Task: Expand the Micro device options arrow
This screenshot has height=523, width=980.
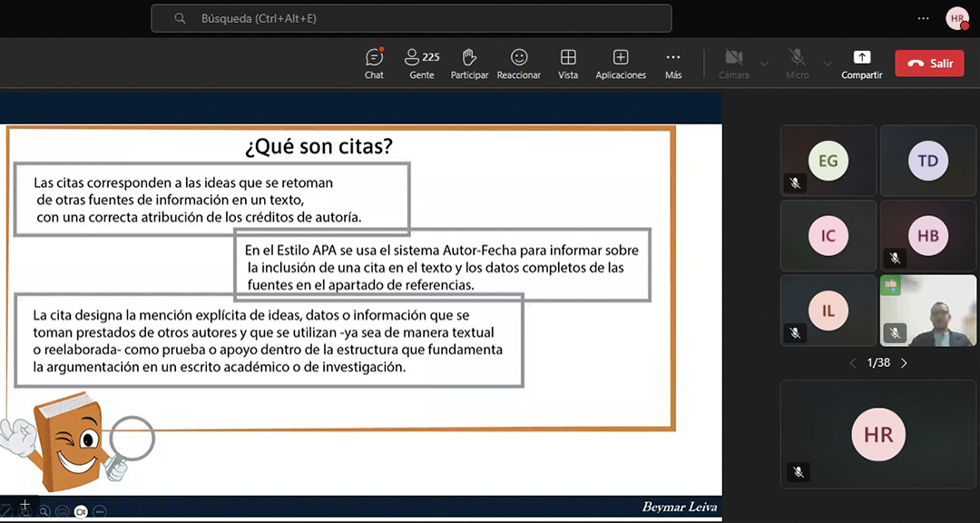Action: click(828, 64)
